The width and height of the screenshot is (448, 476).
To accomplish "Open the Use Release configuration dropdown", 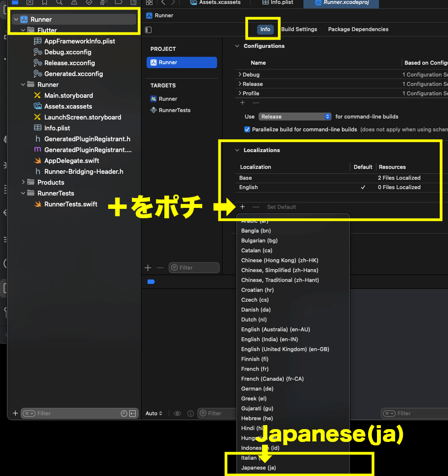I will [295, 117].
